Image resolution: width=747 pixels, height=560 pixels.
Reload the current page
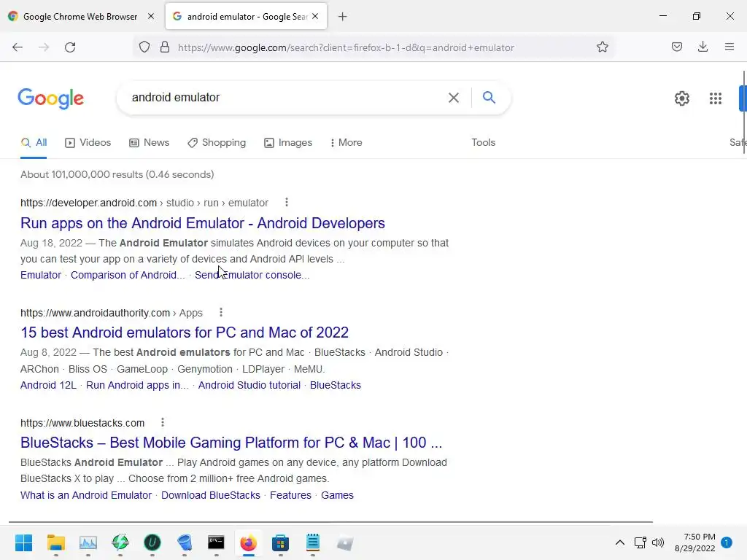[70, 47]
